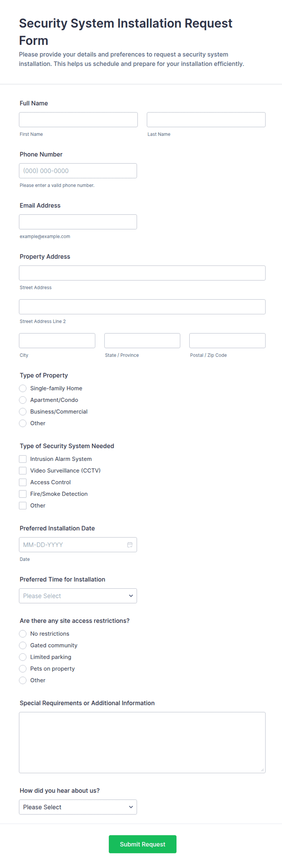Click into the Phone Number field

(78, 171)
